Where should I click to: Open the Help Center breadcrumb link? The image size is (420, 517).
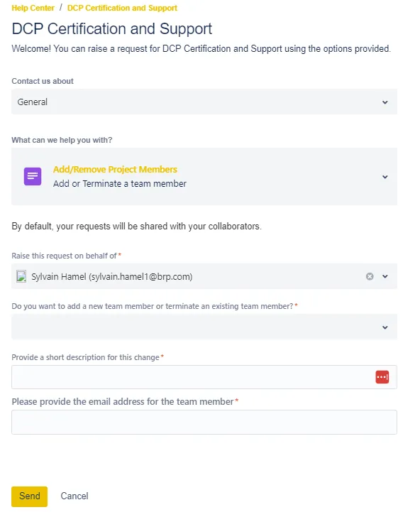pyautogui.click(x=33, y=8)
